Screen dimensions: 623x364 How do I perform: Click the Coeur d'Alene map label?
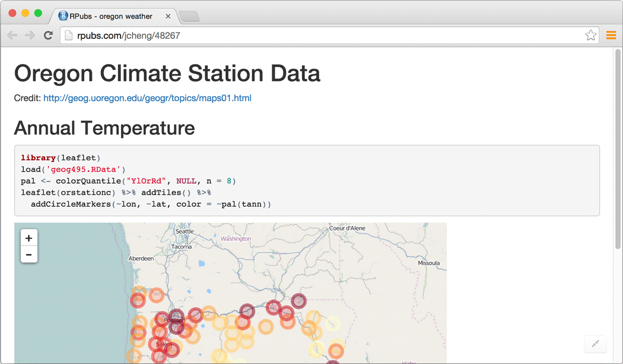pyautogui.click(x=347, y=228)
